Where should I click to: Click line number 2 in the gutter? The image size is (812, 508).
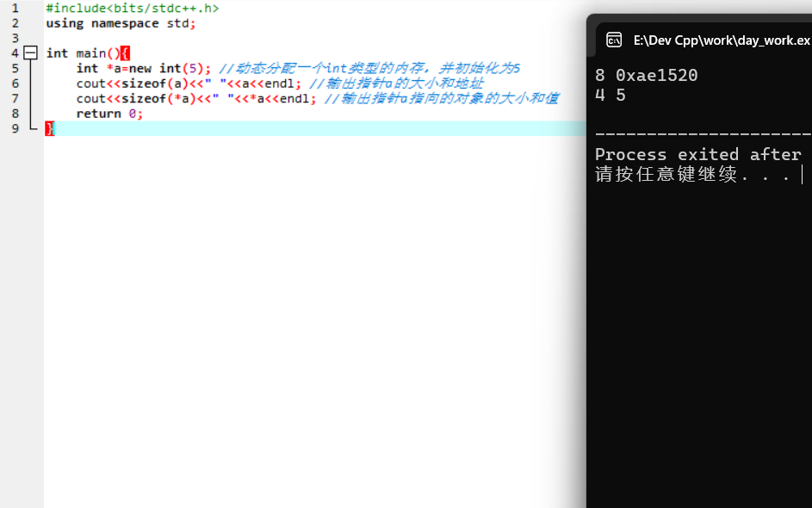[15, 23]
